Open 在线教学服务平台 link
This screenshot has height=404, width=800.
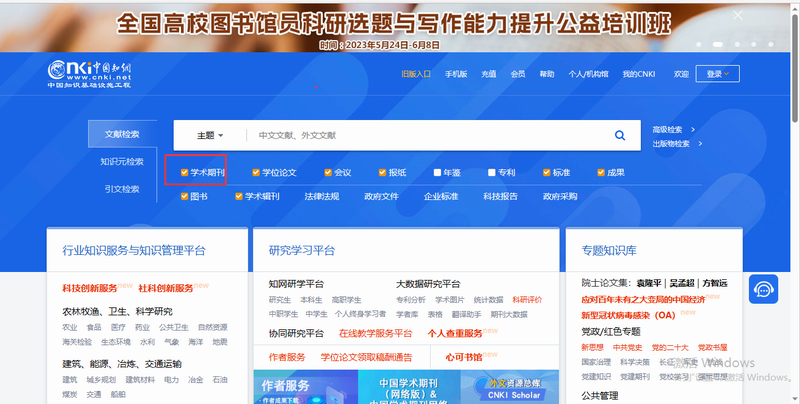tap(376, 333)
